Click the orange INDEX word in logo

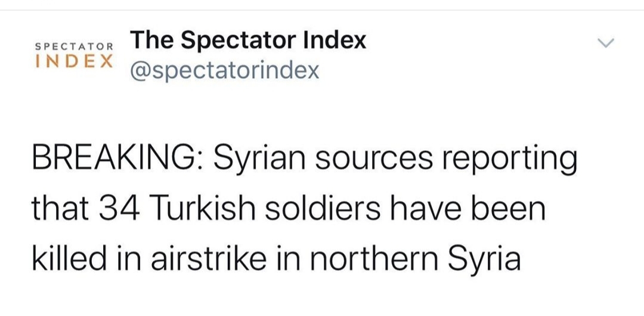(x=75, y=61)
